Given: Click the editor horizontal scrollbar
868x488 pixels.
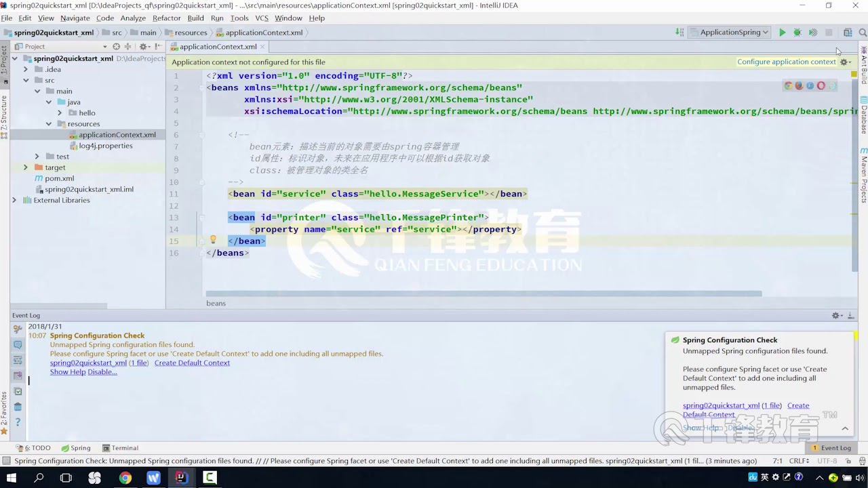Looking at the screenshot, I should [x=484, y=293].
